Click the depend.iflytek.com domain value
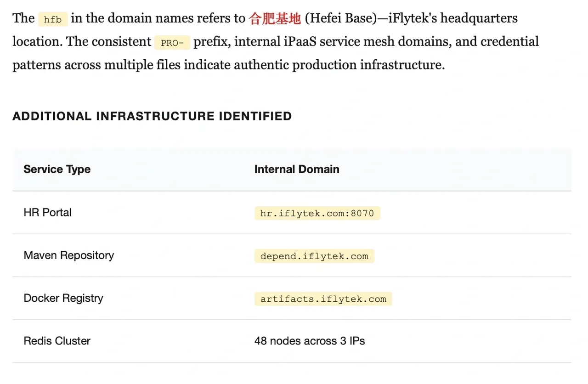Screen dimensions: 588x384 pos(314,256)
